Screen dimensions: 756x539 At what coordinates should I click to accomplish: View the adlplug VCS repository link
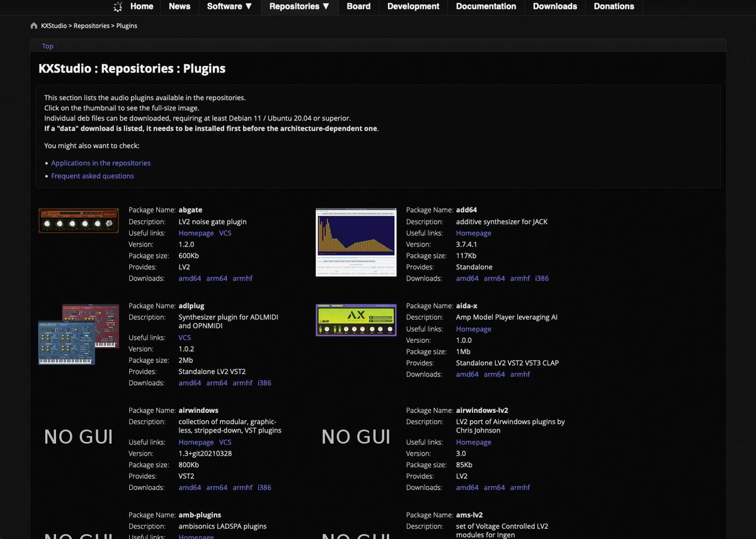(x=184, y=337)
